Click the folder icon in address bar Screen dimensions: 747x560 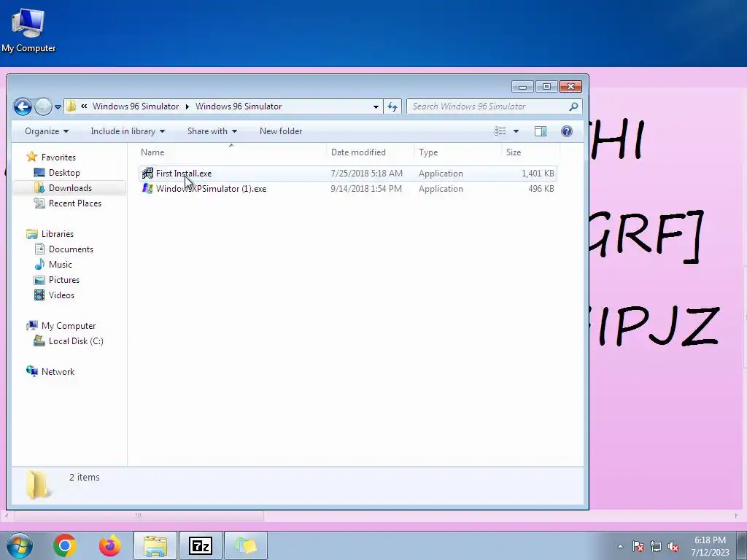click(x=71, y=106)
